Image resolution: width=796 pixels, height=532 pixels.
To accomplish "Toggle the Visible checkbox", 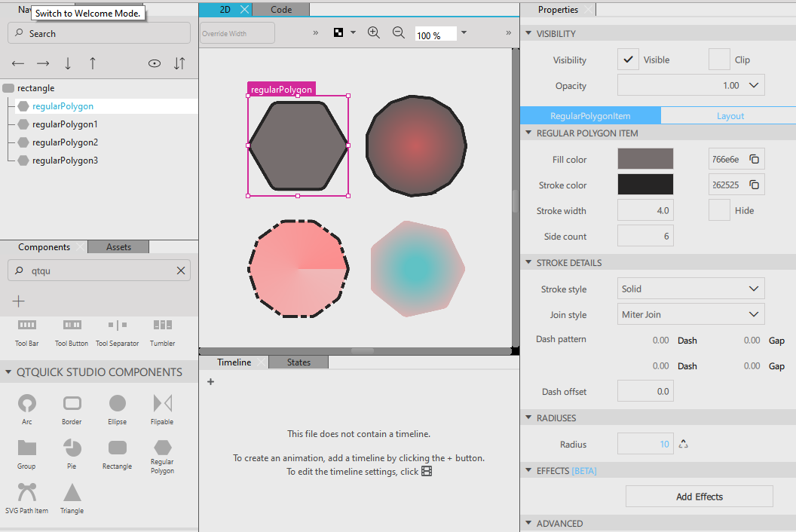I will [x=628, y=60].
